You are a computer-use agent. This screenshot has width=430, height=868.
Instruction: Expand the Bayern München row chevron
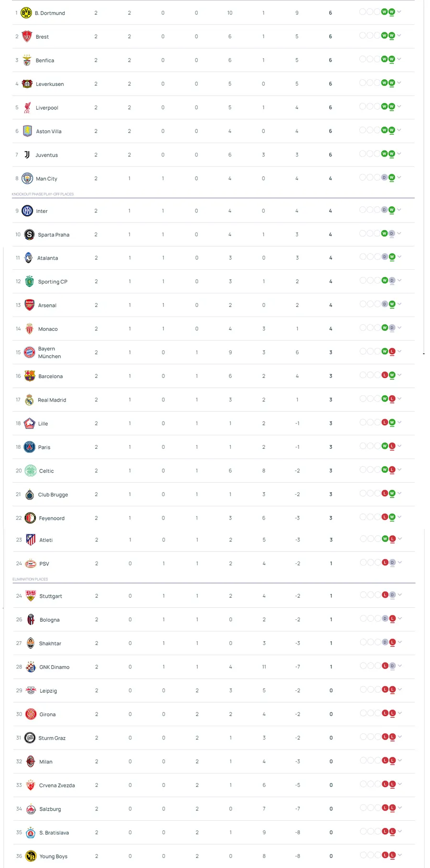[x=399, y=351]
